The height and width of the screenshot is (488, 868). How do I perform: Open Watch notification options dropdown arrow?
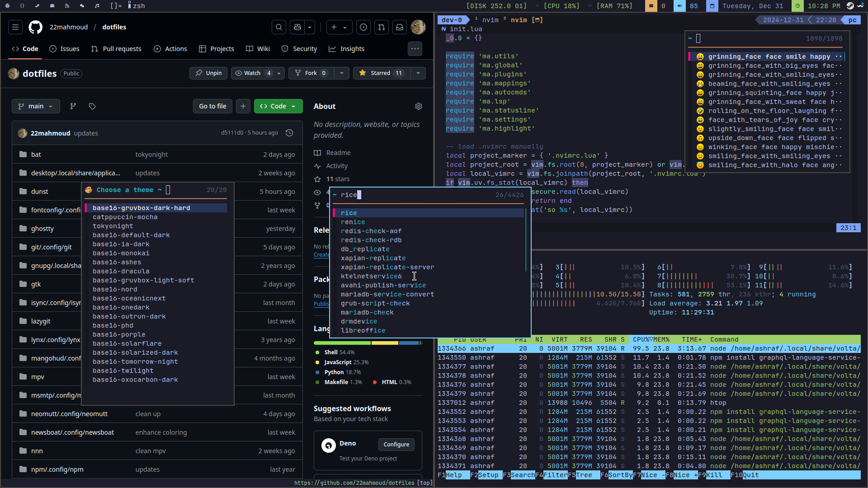(279, 73)
